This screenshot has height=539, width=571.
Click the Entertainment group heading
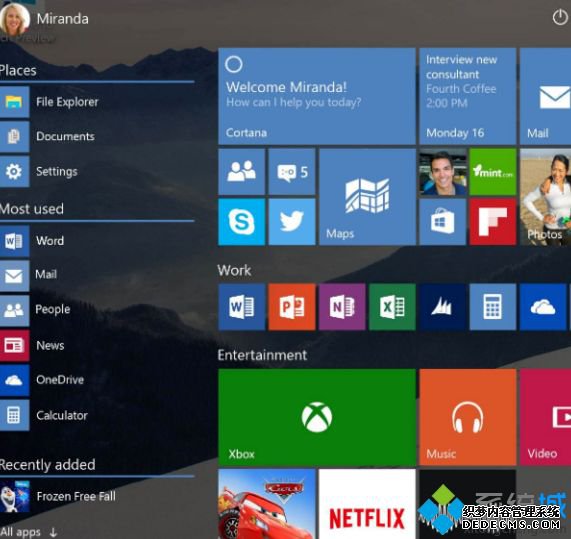pyautogui.click(x=262, y=355)
